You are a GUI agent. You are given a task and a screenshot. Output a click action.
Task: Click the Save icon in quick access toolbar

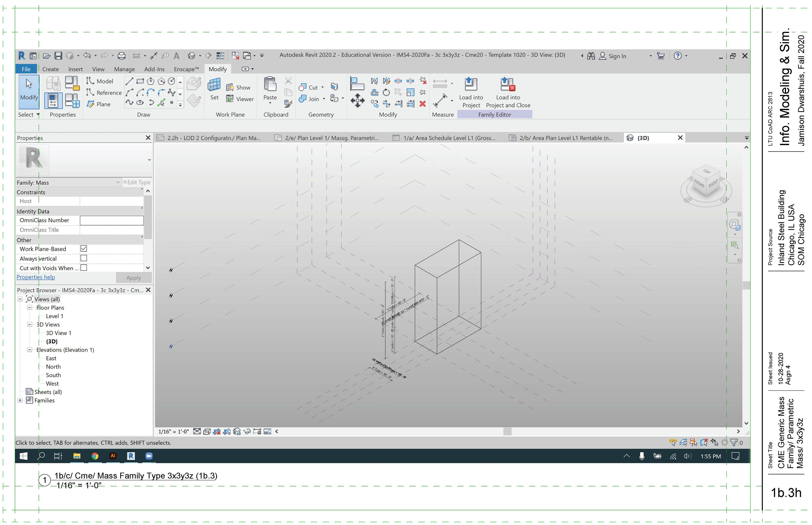click(58, 56)
